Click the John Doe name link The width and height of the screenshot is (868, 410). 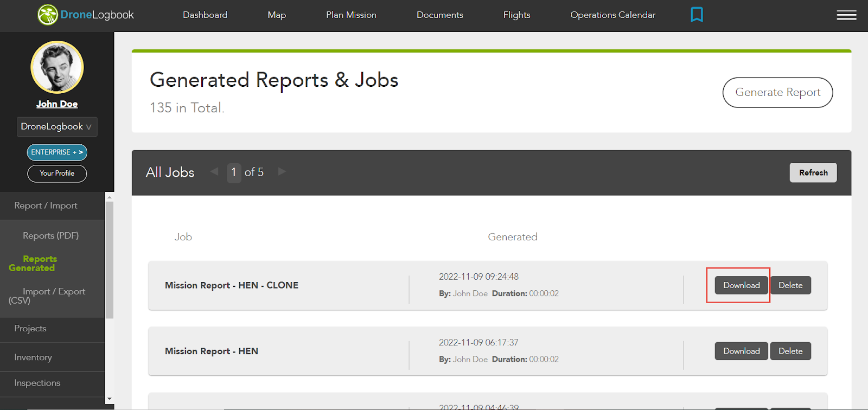[57, 104]
